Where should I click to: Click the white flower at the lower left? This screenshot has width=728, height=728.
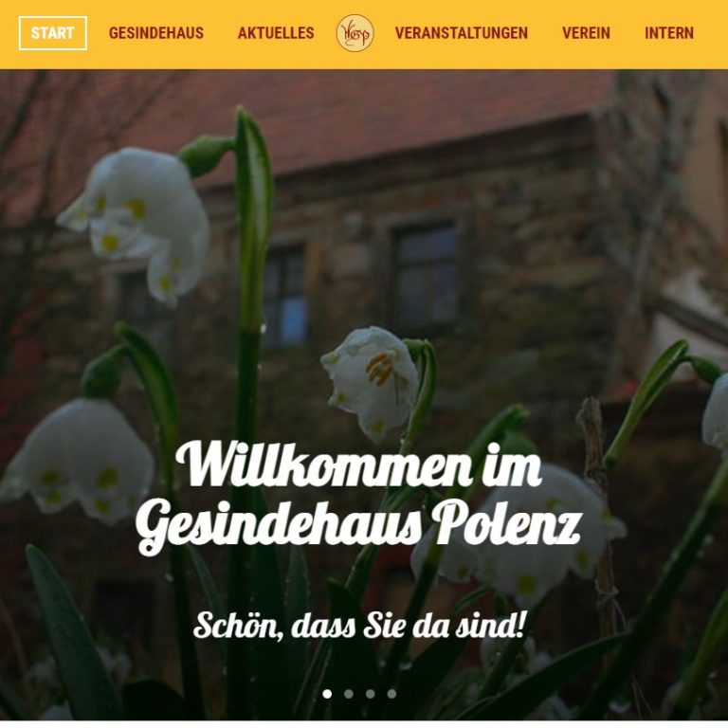[x=79, y=460]
